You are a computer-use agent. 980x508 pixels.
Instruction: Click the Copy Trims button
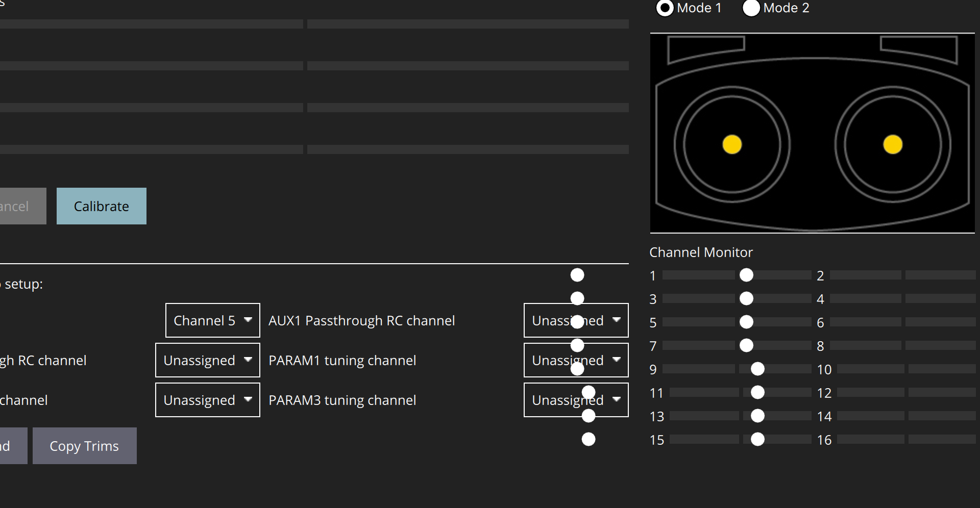click(x=84, y=446)
